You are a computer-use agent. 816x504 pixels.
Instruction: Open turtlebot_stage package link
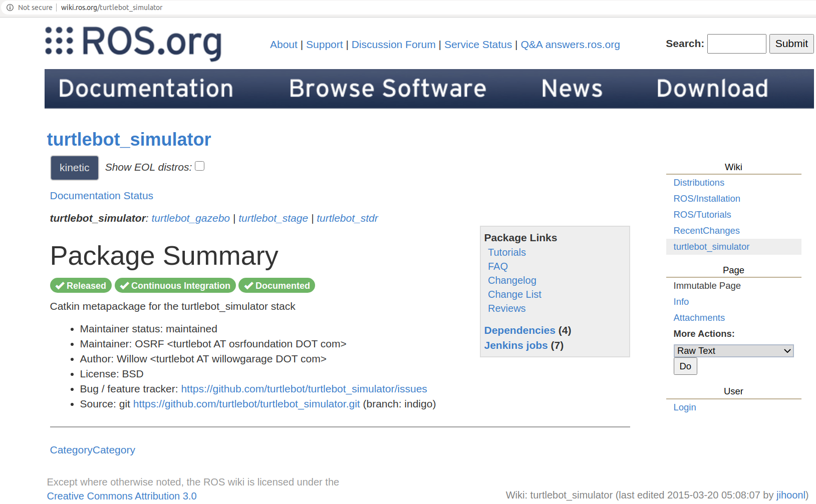274,218
